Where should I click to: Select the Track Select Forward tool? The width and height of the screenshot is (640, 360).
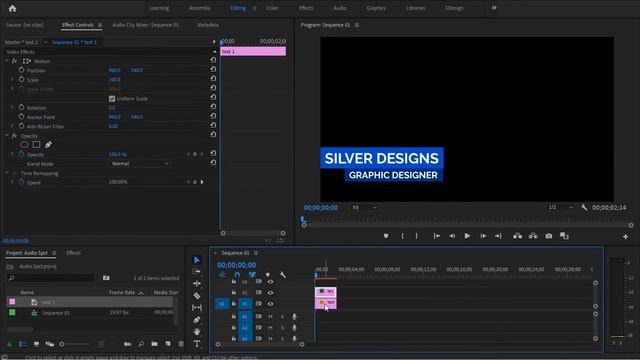pos(197,271)
